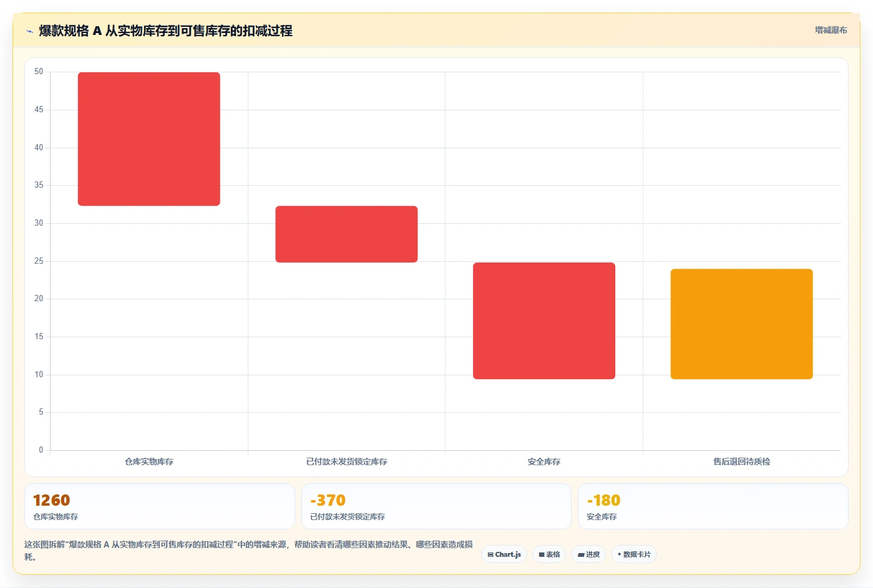873x588 pixels.
Task: Click the x-axis label 安全库存
Action: click(x=544, y=461)
